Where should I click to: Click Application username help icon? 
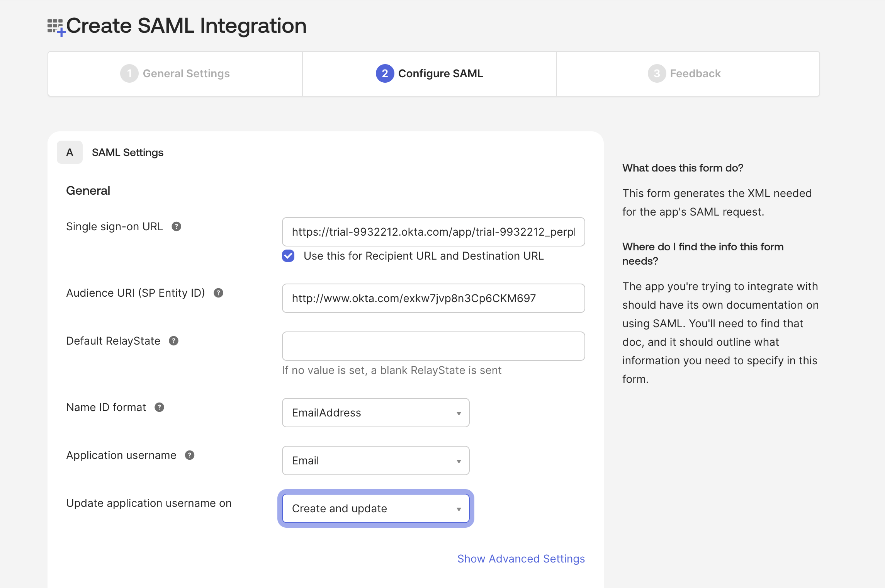coord(190,455)
